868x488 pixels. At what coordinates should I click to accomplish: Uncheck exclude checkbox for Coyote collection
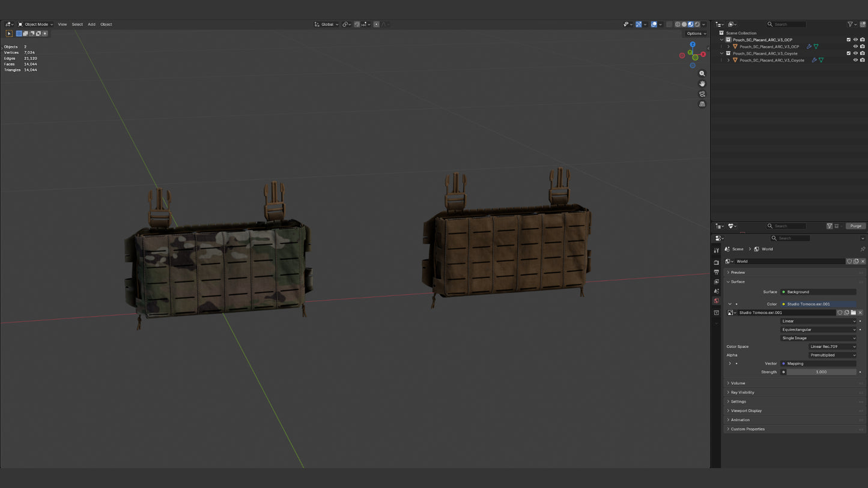pos(849,53)
